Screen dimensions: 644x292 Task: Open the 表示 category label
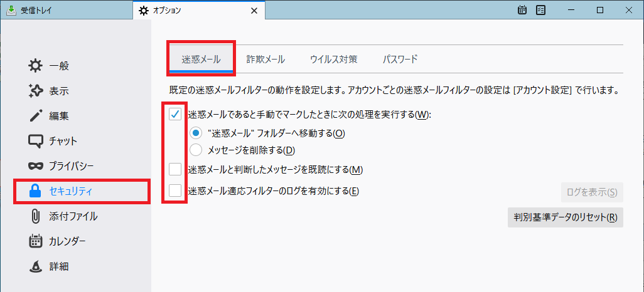tap(59, 91)
